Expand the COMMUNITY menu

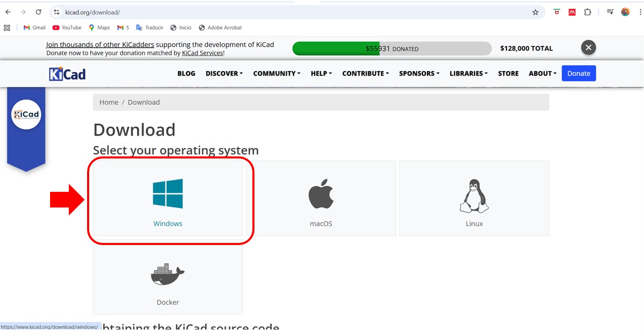tap(277, 74)
